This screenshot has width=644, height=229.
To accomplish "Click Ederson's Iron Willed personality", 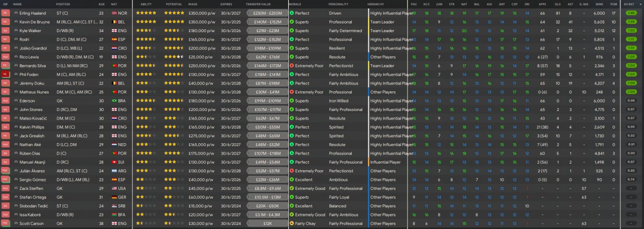I will tap(339, 101).
